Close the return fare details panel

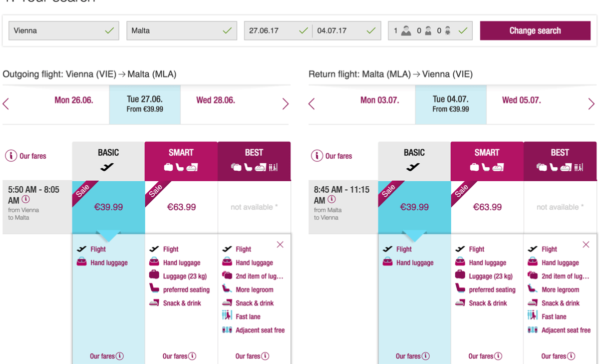tap(586, 244)
